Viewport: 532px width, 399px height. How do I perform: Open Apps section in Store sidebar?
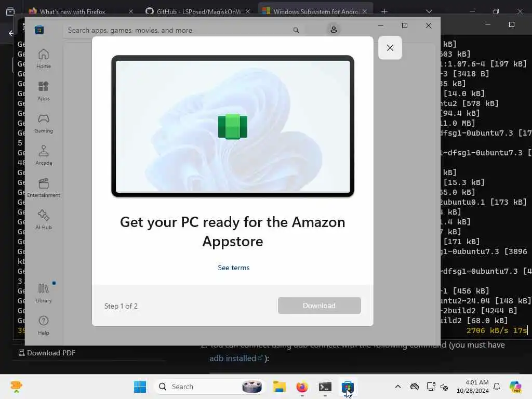(44, 91)
